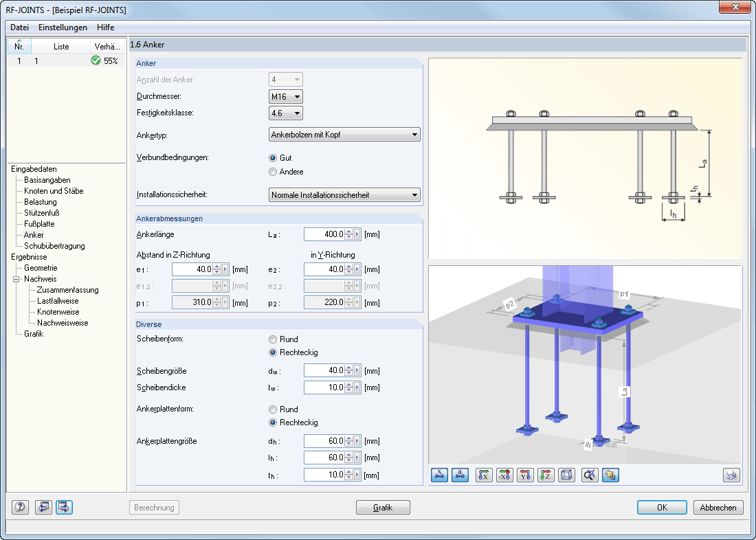
Task: Show view in Z direction
Action: 546,475
